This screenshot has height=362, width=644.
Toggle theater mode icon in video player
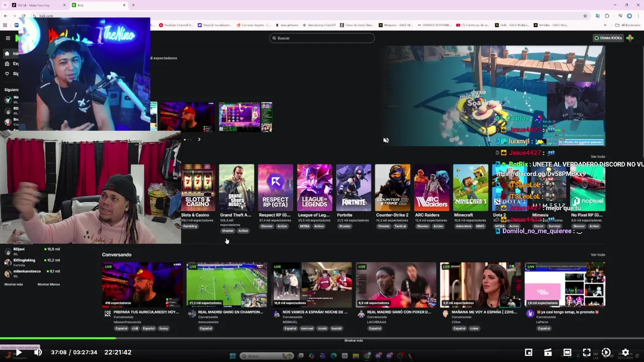pyautogui.click(x=567, y=352)
